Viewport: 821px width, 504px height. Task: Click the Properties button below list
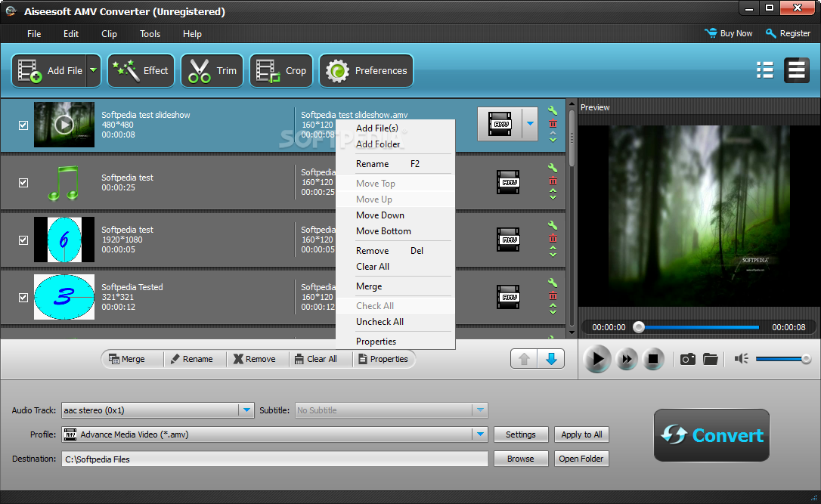tap(383, 359)
